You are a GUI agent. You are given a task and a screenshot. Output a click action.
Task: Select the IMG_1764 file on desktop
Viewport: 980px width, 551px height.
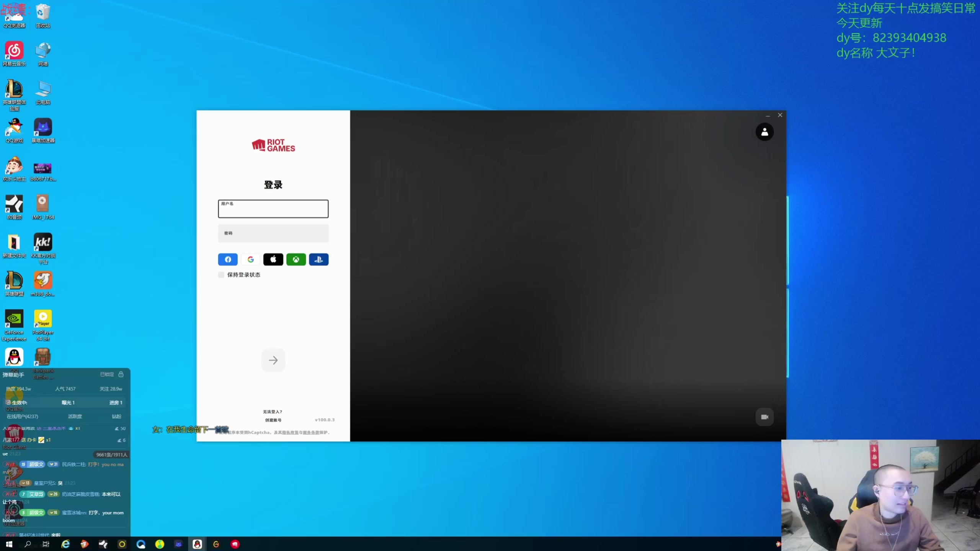(43, 207)
